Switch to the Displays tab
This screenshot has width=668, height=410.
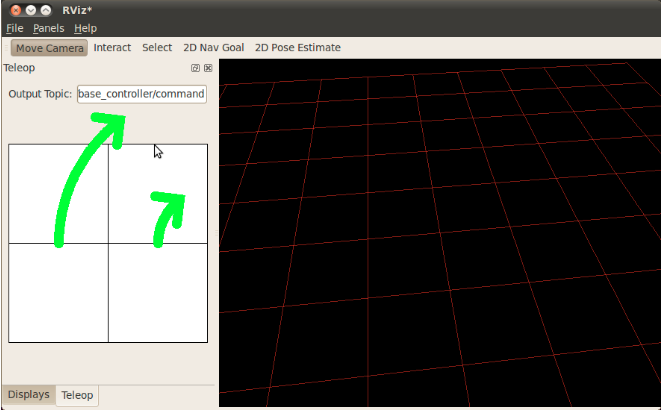29,395
